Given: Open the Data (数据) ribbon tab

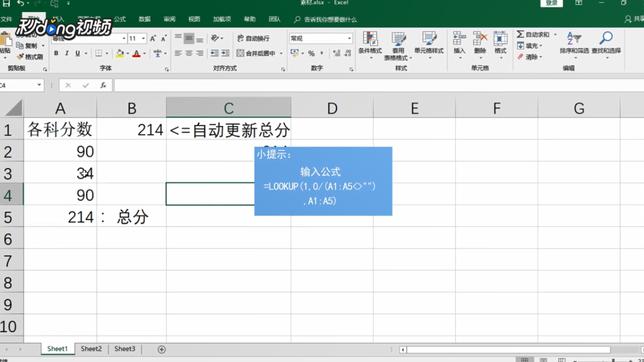Looking at the screenshot, I should 145,19.
